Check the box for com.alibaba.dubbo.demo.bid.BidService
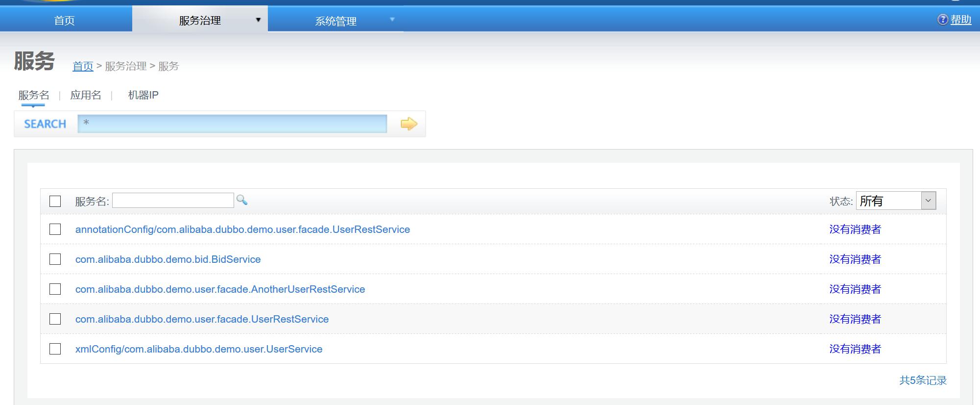 coord(55,259)
